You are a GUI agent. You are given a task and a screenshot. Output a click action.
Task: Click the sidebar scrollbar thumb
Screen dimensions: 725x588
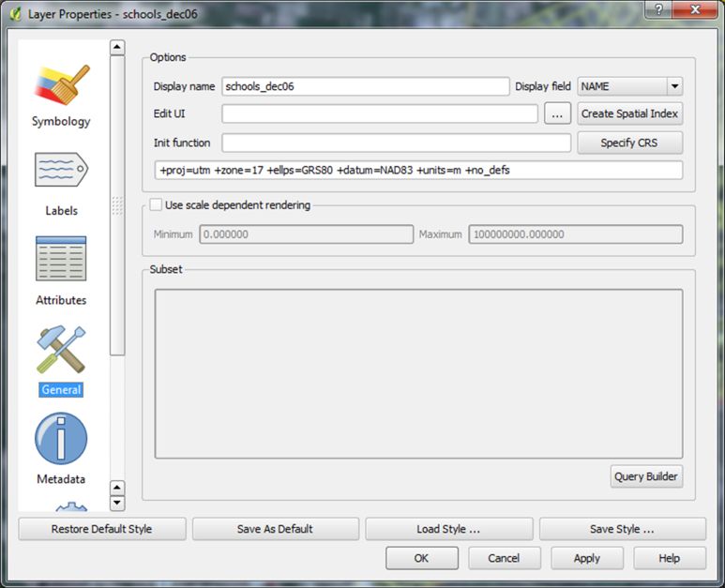click(x=117, y=205)
